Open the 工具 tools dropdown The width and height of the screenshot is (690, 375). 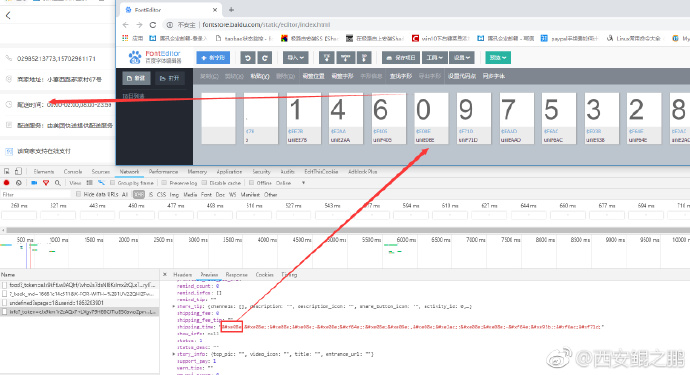(434, 58)
